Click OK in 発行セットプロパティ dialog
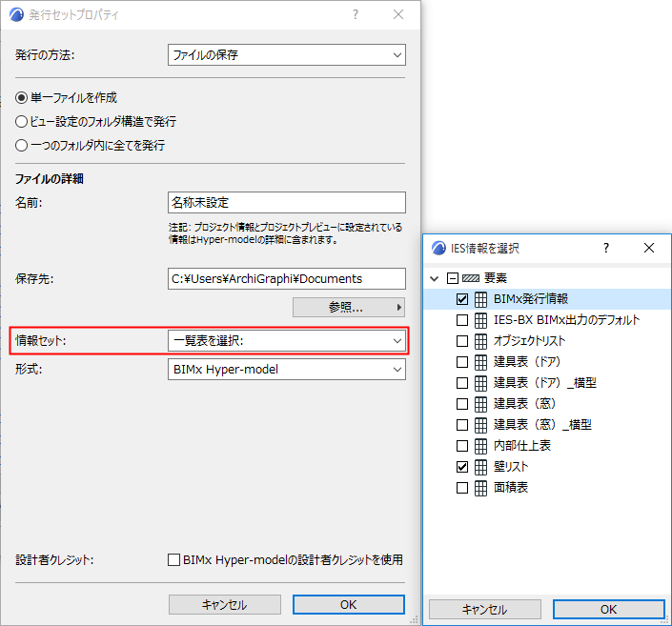 tap(349, 605)
